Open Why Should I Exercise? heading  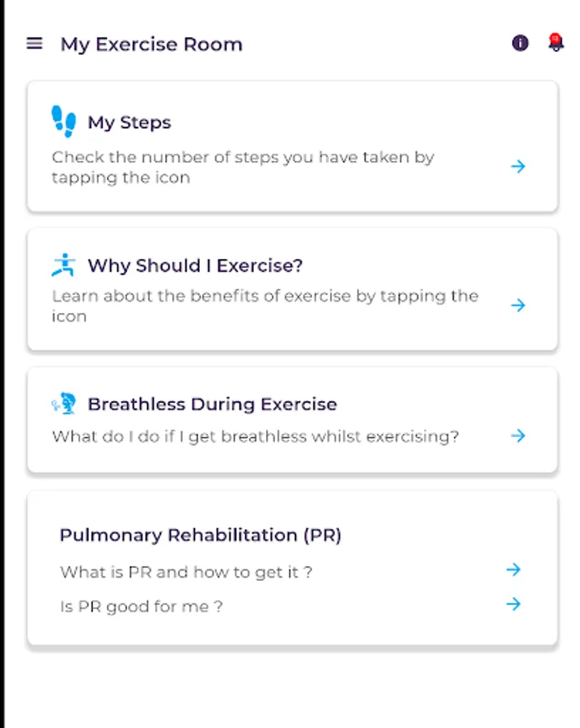(195, 265)
